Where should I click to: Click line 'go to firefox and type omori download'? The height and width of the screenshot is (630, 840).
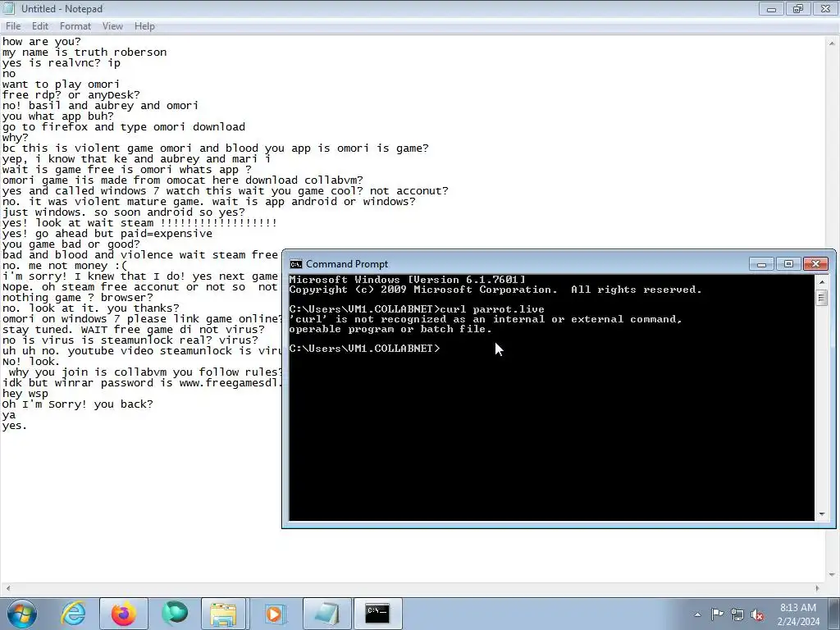click(124, 127)
